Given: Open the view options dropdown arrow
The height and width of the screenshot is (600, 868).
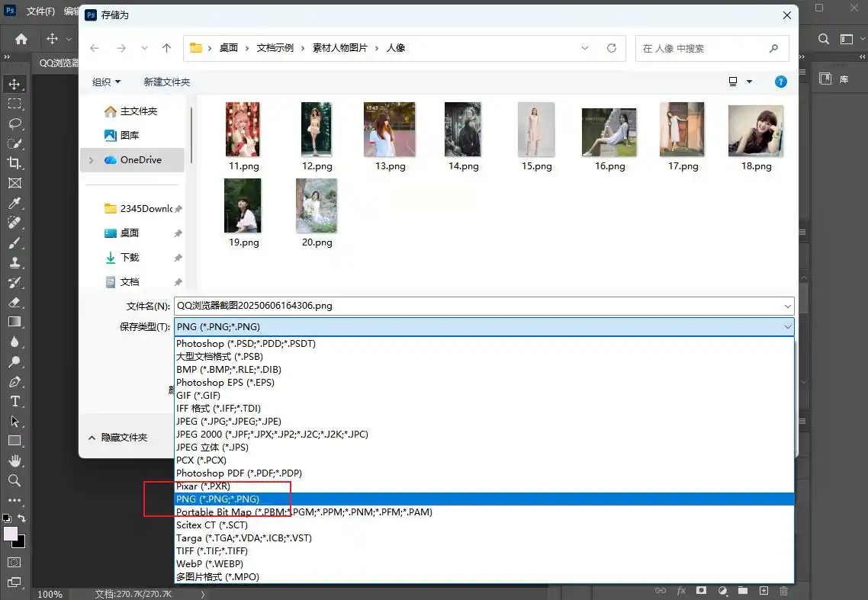Looking at the screenshot, I should (750, 82).
